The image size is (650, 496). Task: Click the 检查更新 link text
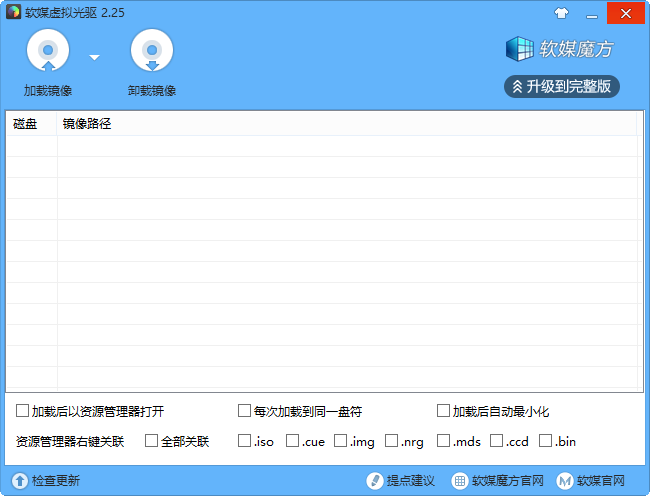click(x=56, y=481)
